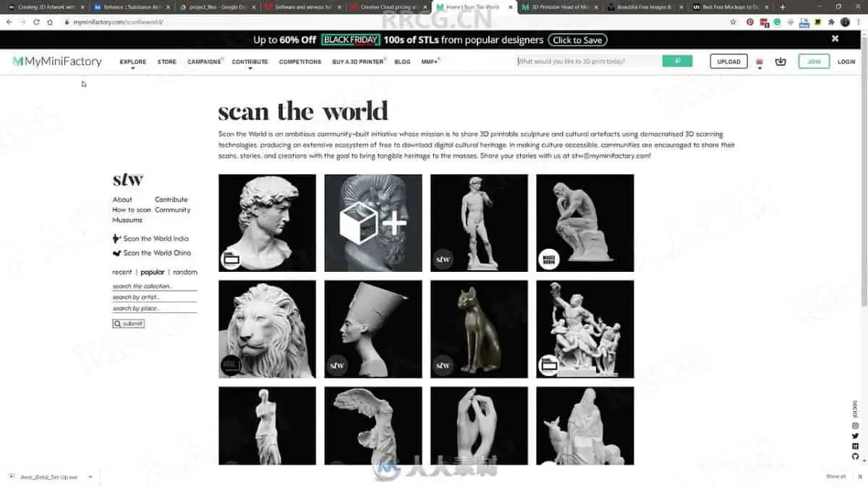Click the museum badge on the David bust
Image resolution: width=868 pixels, height=488 pixels.
pos(231,259)
